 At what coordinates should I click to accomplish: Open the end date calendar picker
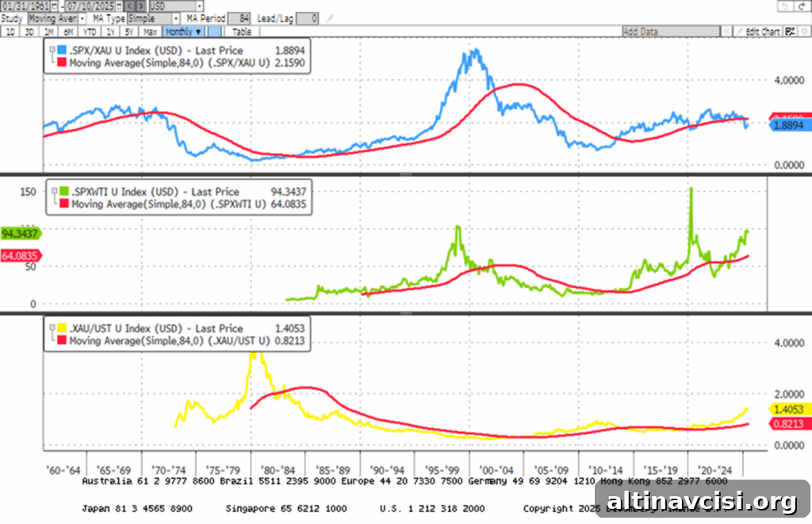click(x=119, y=6)
